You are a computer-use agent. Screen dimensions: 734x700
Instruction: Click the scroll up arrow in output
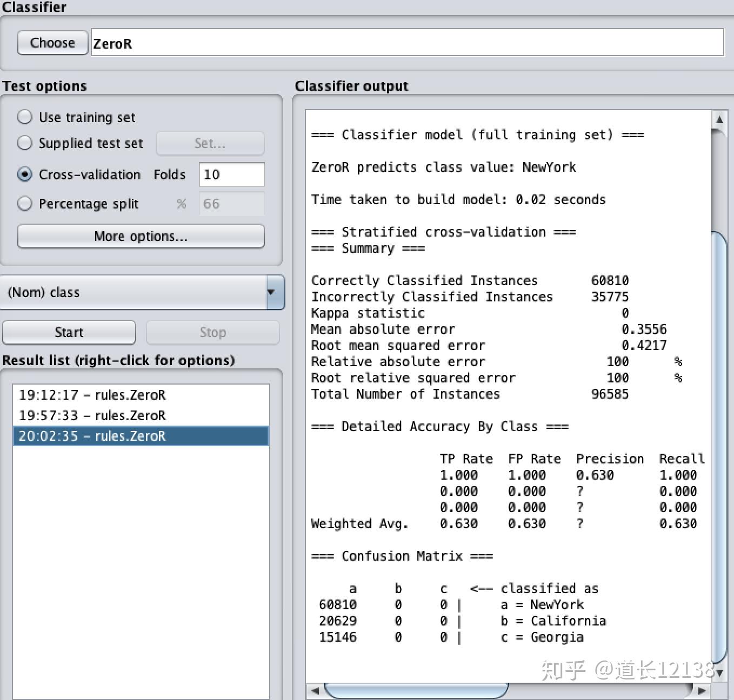(719, 119)
